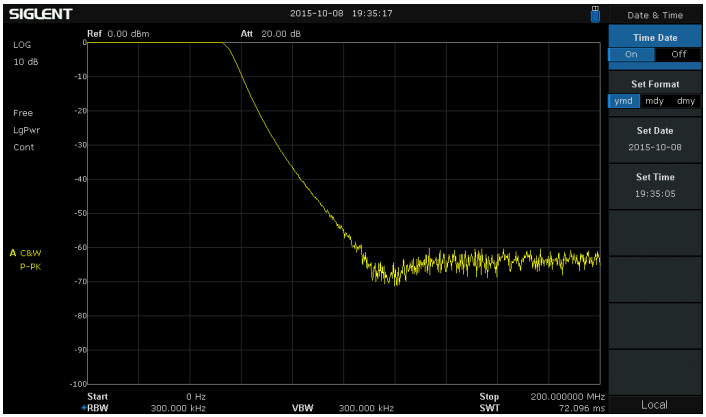The width and height of the screenshot is (706, 417).
Task: Open the Set Date softkey
Action: 655,138
